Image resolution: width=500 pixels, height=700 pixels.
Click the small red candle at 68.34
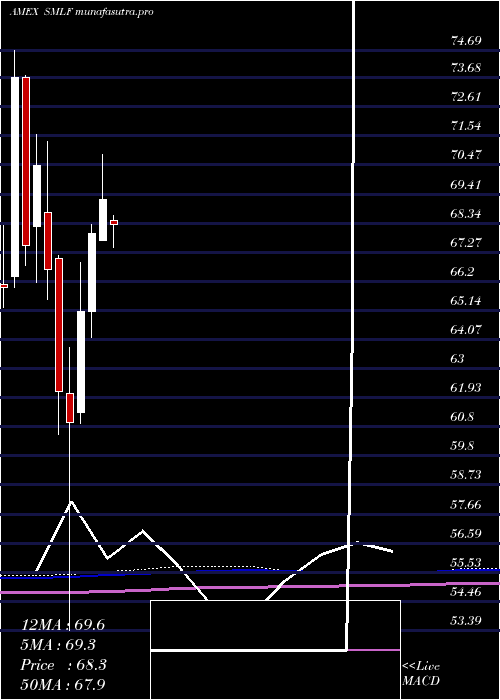114,222
